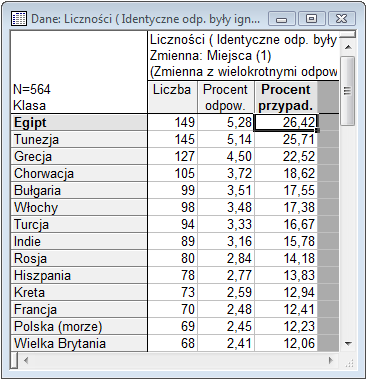Maximize the Dane: Liczności window
This screenshot has height=380, width=367.
click(311, 19)
